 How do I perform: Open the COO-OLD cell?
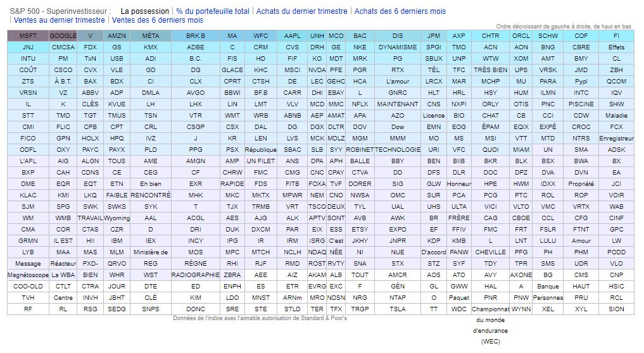(x=28, y=287)
